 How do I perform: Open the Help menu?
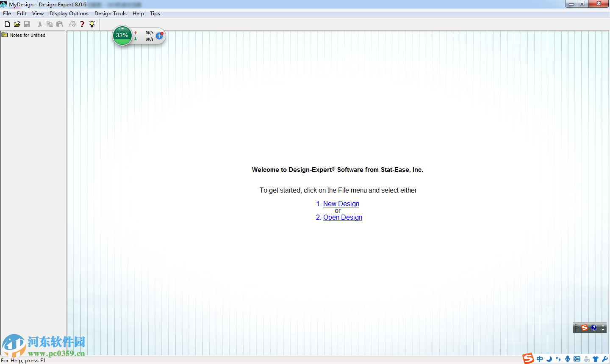[x=138, y=14]
